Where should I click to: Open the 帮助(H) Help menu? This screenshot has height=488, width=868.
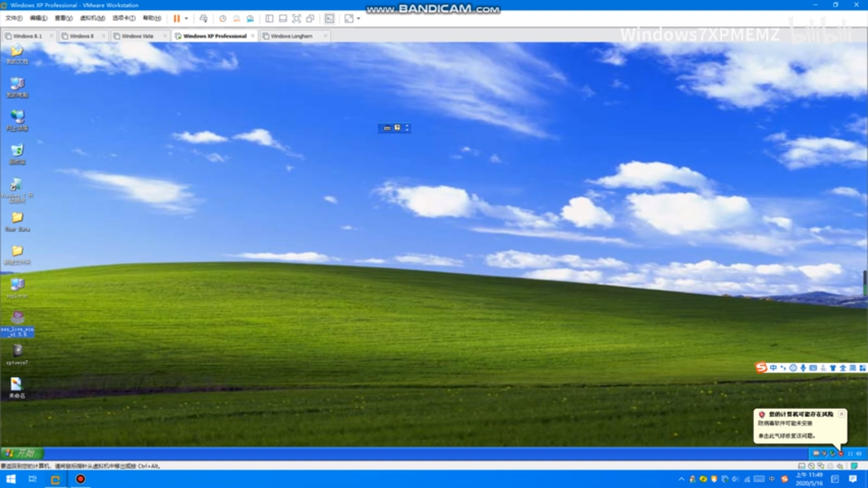[152, 18]
